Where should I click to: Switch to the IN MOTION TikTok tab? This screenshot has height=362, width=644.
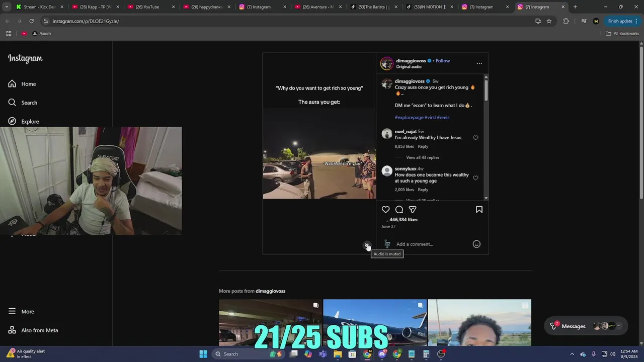coord(430,7)
